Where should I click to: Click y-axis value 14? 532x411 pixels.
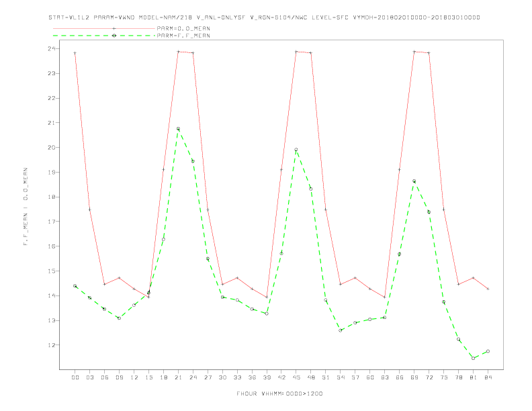coord(52,295)
